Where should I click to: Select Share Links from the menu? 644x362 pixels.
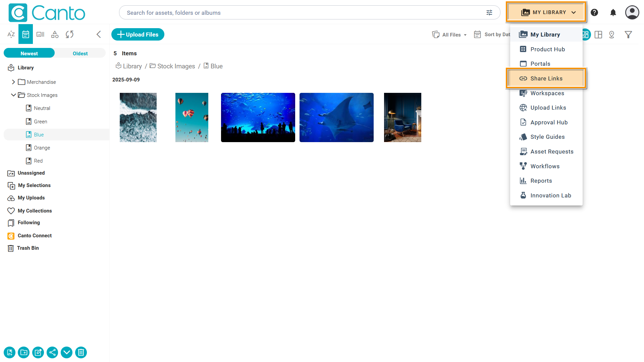click(546, 78)
